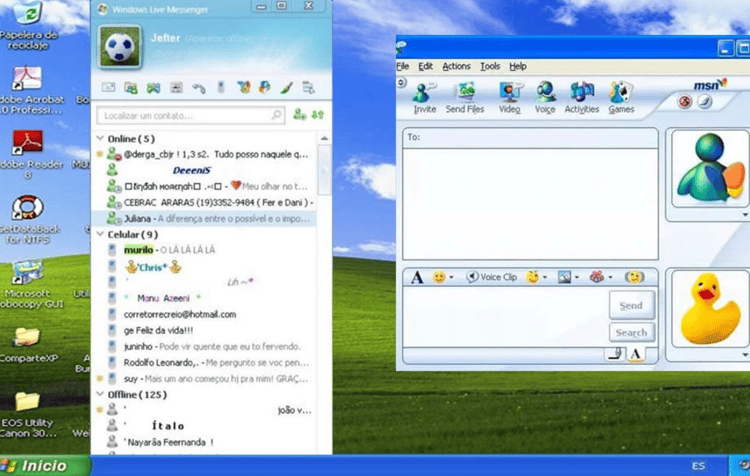Image resolution: width=750 pixels, height=476 pixels.
Task: Click the Inicio start button
Action: (44, 465)
